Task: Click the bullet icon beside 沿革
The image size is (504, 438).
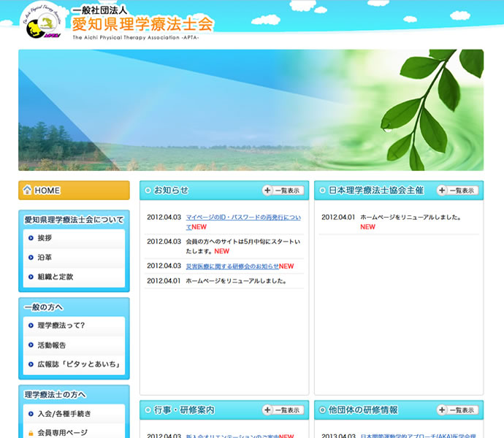Action: (31, 258)
